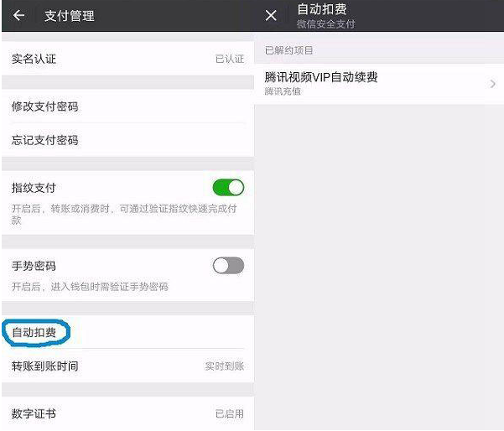Tap the 指纹支付 description text
Viewport: 504px width, 431px height.
pos(124,214)
